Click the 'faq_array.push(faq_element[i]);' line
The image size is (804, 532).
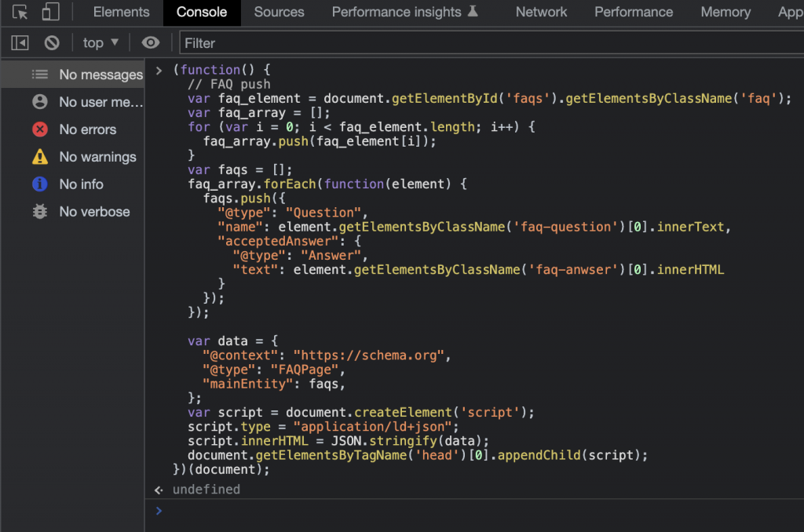pyautogui.click(x=320, y=141)
